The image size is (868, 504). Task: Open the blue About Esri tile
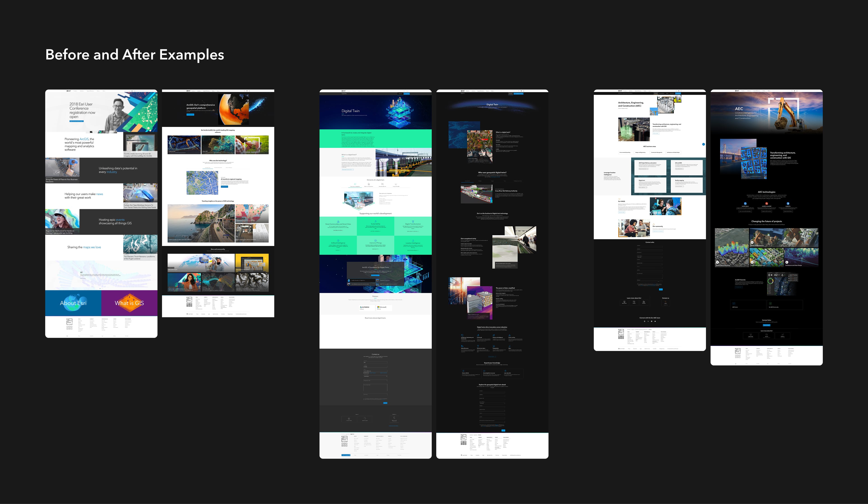[x=73, y=303]
